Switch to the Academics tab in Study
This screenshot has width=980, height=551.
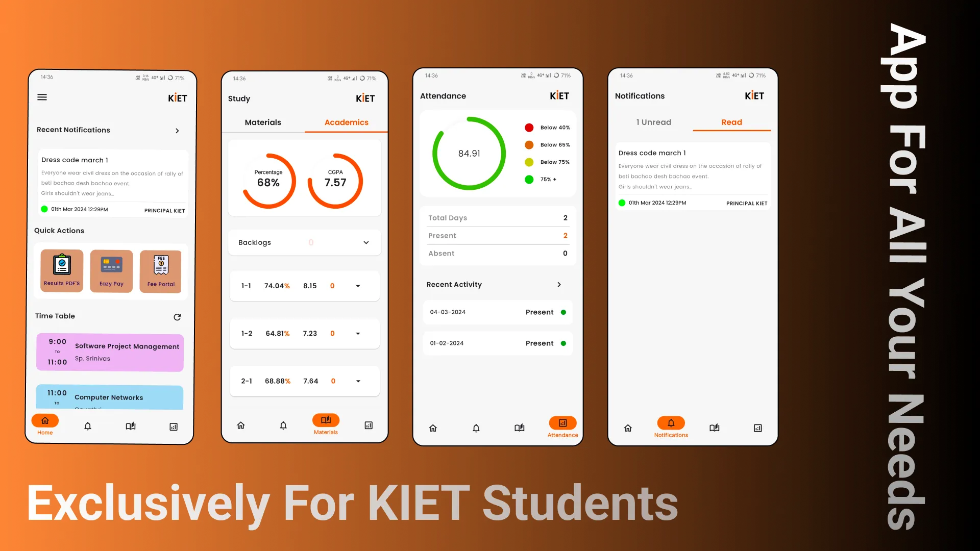[x=345, y=122]
